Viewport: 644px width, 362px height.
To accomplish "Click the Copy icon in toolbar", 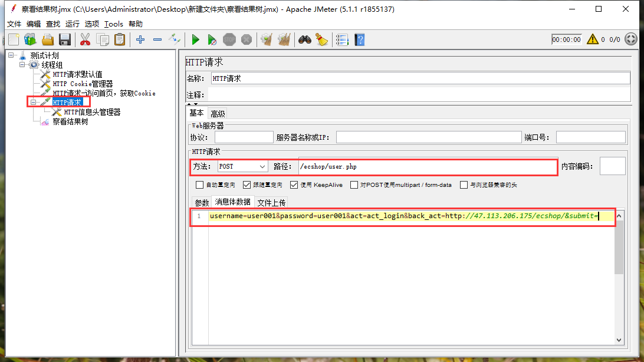I will [x=102, y=40].
